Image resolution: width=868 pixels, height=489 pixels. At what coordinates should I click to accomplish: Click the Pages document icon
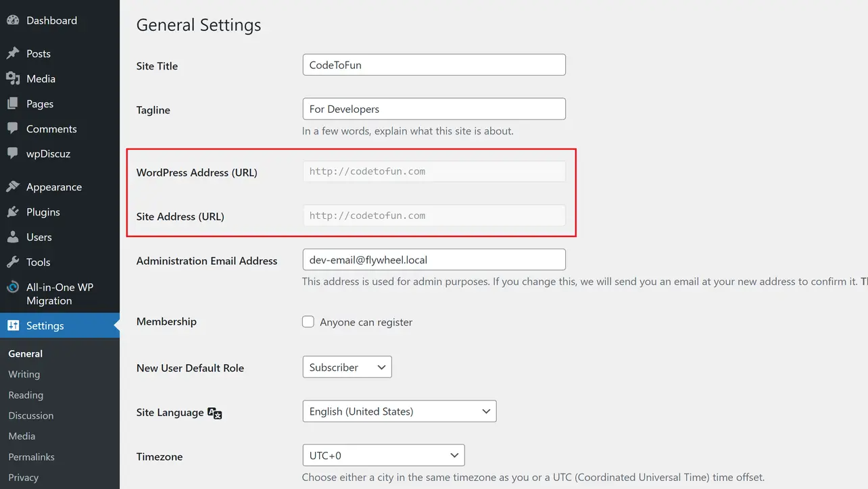(x=14, y=103)
